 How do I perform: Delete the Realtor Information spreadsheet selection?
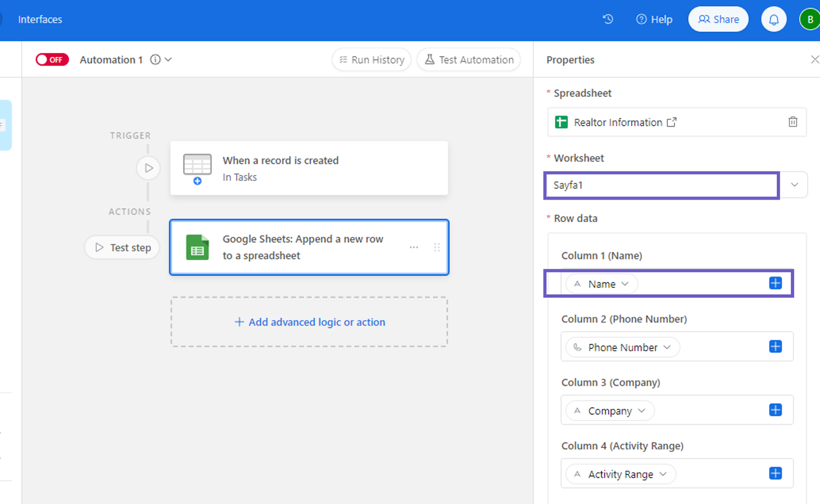(x=793, y=122)
